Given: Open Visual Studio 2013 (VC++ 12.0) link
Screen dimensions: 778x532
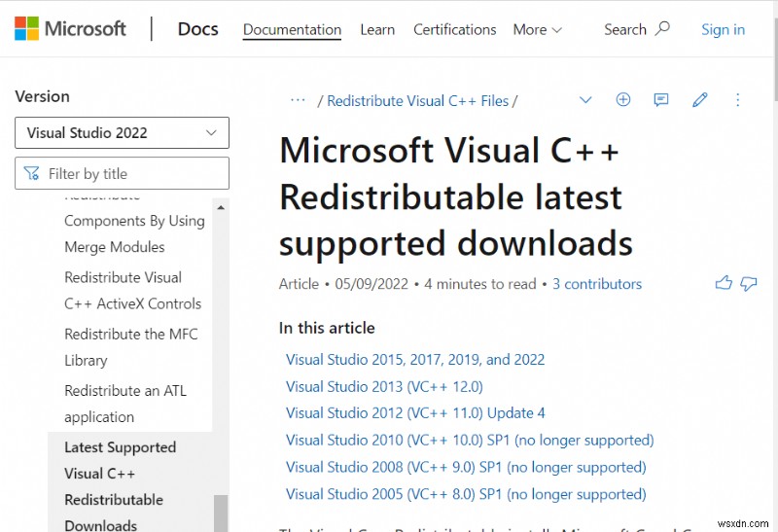Looking at the screenshot, I should [384, 386].
